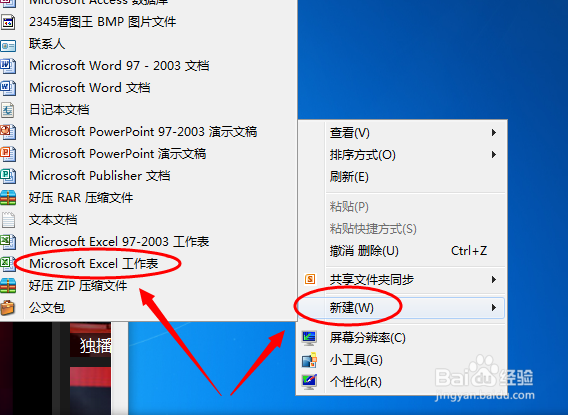Create new 联系人 item
This screenshot has width=568, height=415.
pyautogui.click(x=47, y=44)
